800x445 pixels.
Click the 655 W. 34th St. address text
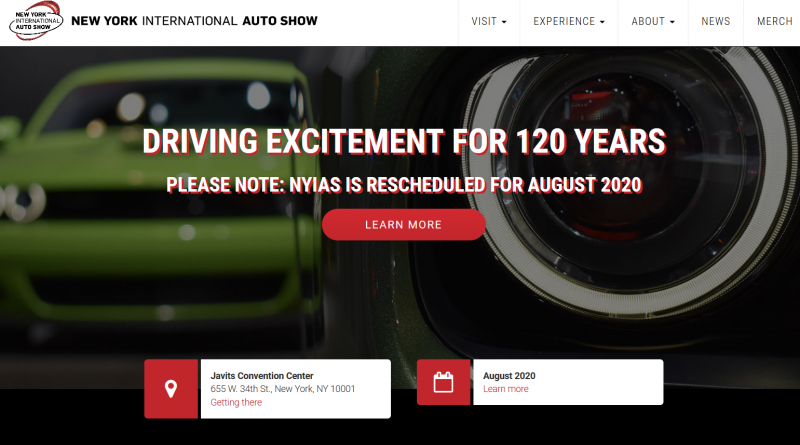point(283,389)
